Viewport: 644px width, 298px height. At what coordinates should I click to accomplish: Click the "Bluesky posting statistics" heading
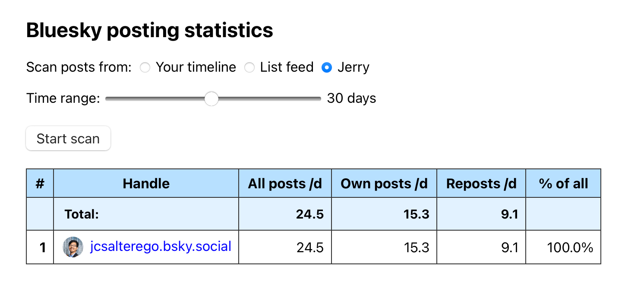149,31
